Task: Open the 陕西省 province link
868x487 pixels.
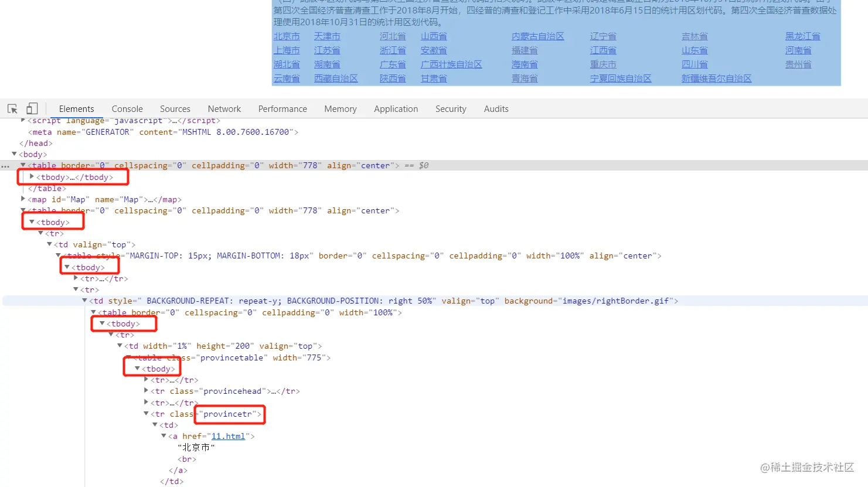Action: (393, 79)
